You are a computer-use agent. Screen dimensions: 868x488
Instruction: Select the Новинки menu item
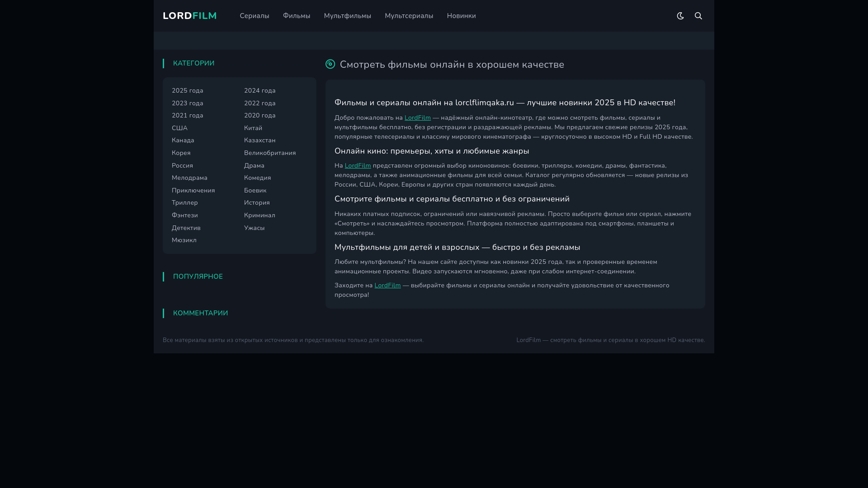[x=461, y=16]
